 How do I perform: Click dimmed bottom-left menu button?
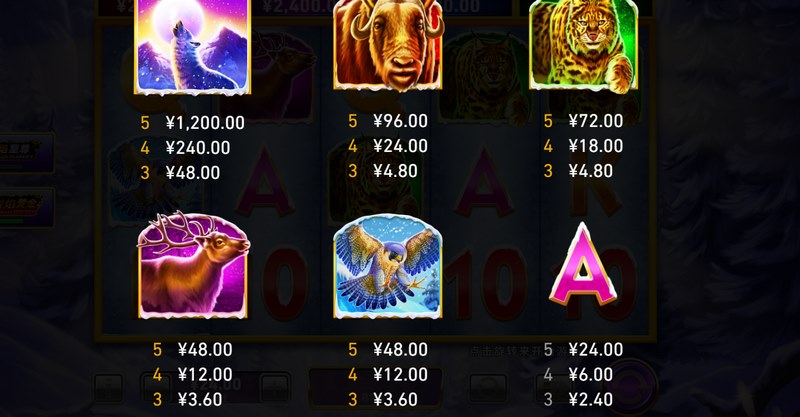pos(109,388)
